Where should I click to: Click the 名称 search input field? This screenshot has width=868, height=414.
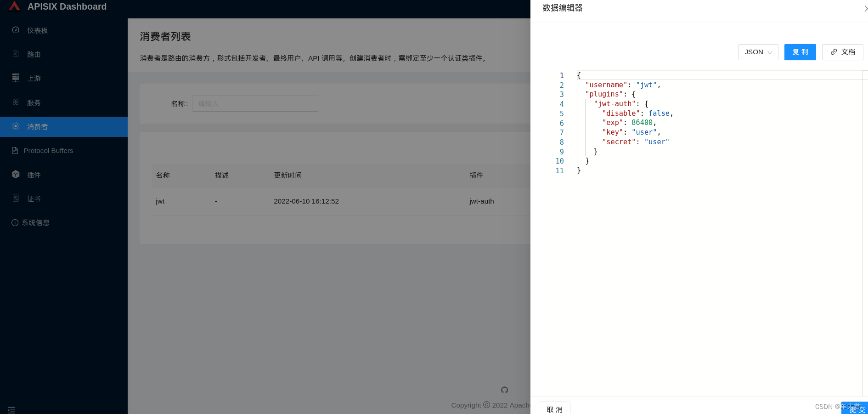(255, 103)
